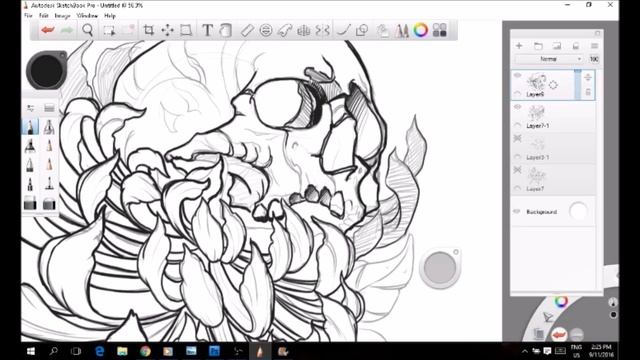Select the highlighted pencil brush in palette
Viewport: 640px width, 360px height.
tap(30, 127)
